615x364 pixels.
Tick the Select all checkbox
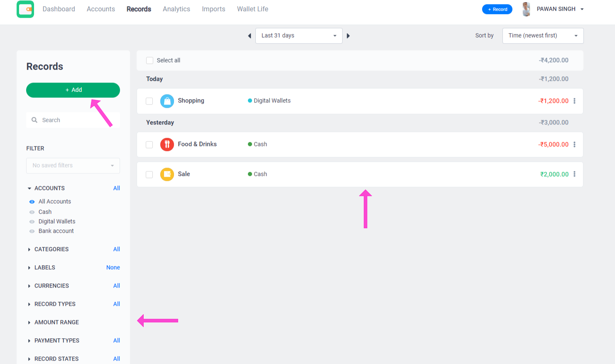150,61
